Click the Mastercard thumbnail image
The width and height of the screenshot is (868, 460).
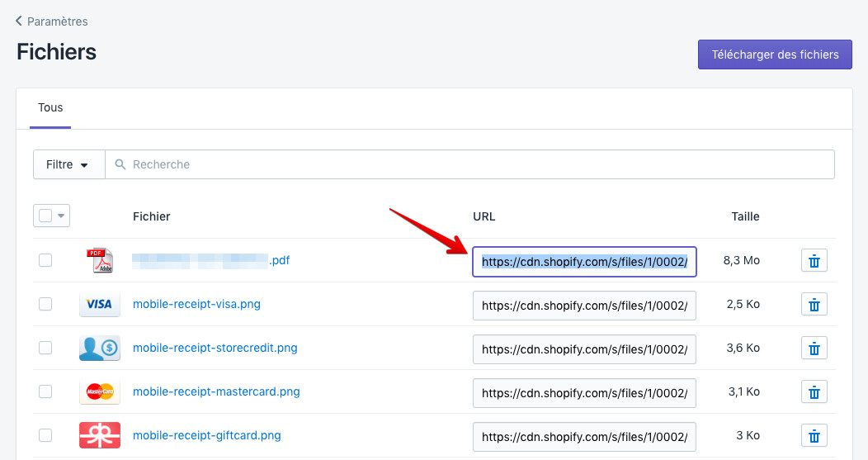(x=99, y=392)
